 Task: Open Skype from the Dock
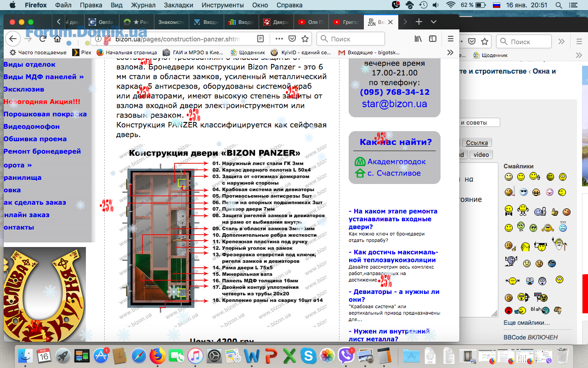(x=308, y=356)
